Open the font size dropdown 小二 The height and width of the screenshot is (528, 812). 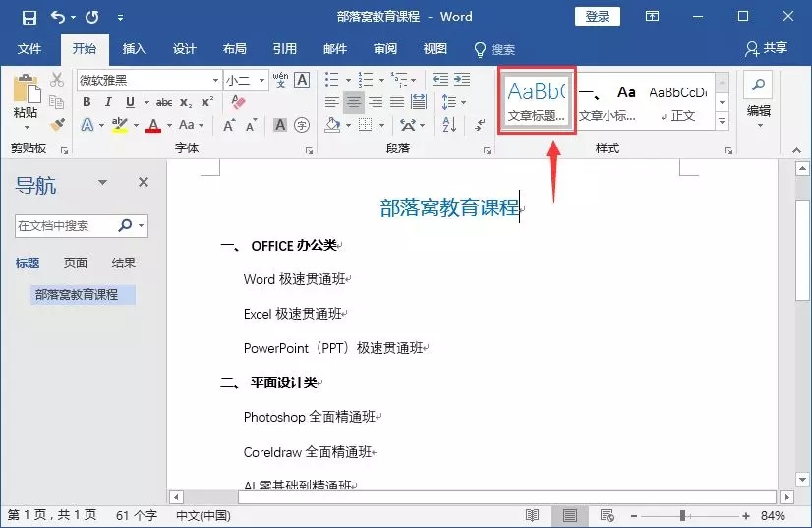pyautogui.click(x=261, y=81)
